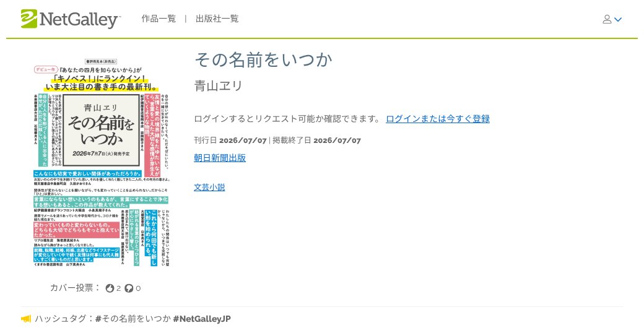
Task: Select the ログインするとリクエスト可能か確認できます text
Action: tap(287, 119)
